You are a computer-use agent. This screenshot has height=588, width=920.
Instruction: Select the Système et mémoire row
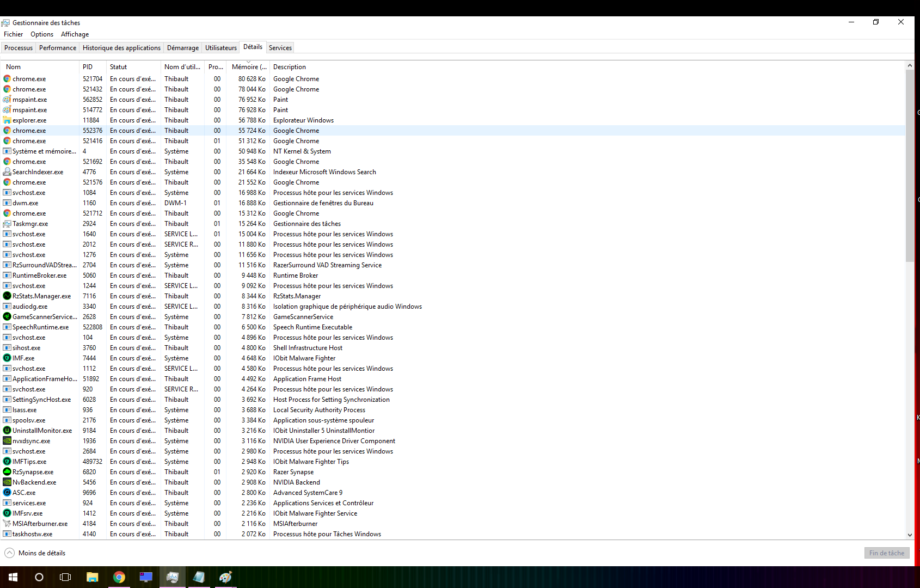(453, 151)
